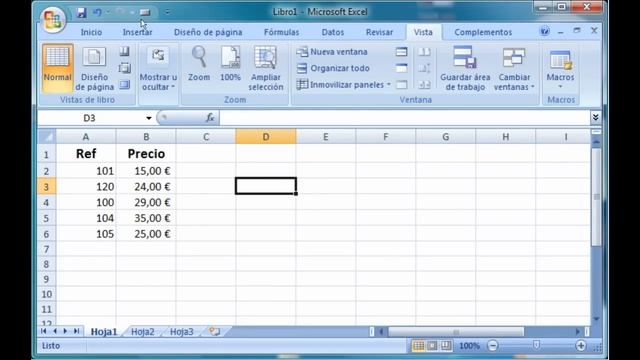Reset zoom with 100% ribbon button

[230, 65]
